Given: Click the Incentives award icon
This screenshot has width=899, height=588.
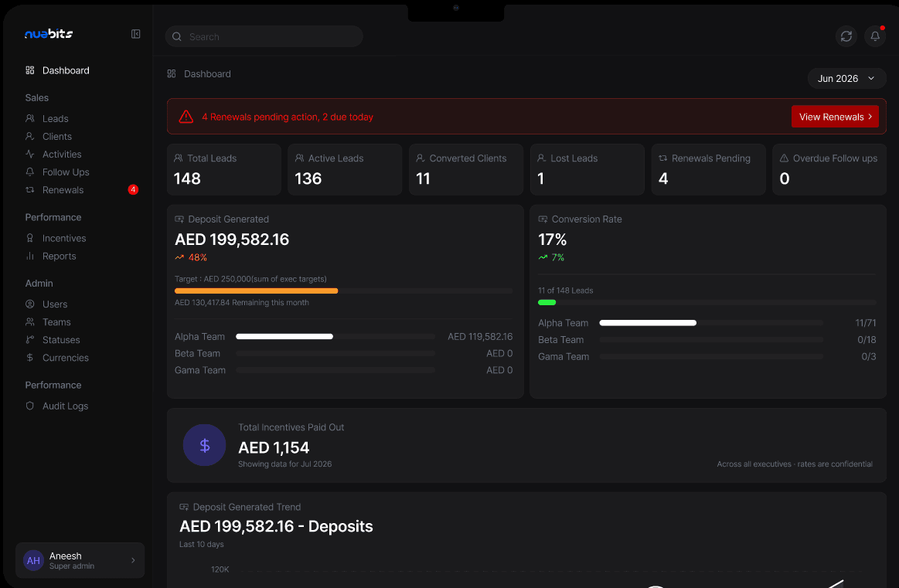Looking at the screenshot, I should (x=30, y=238).
